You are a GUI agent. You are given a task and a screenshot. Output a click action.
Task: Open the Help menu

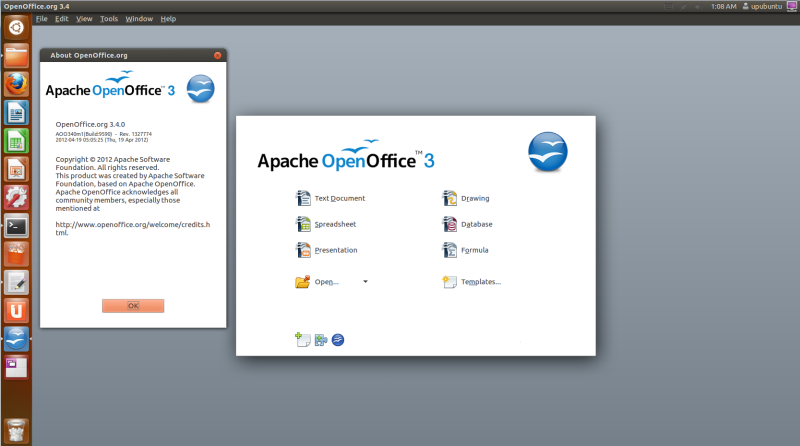pos(168,19)
